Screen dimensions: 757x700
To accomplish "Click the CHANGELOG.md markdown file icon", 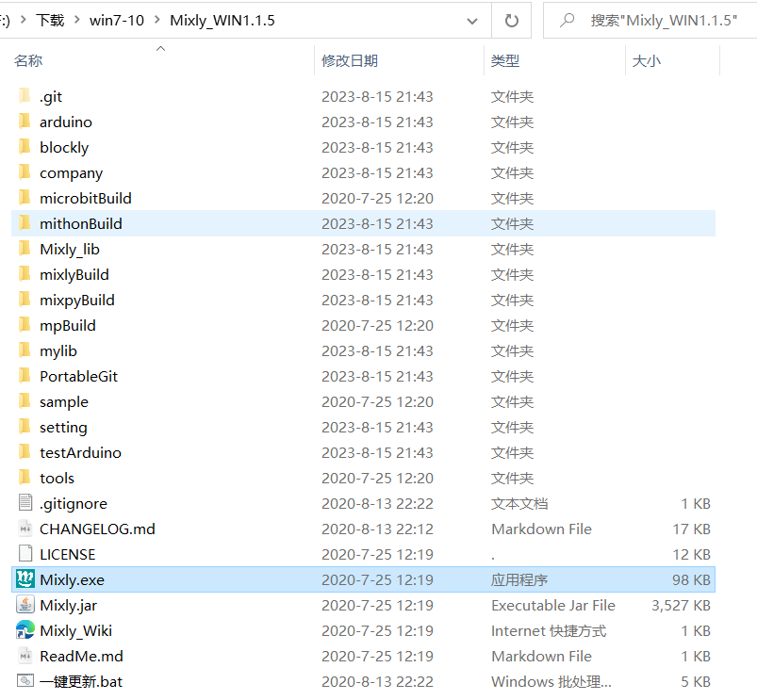I will (25, 529).
